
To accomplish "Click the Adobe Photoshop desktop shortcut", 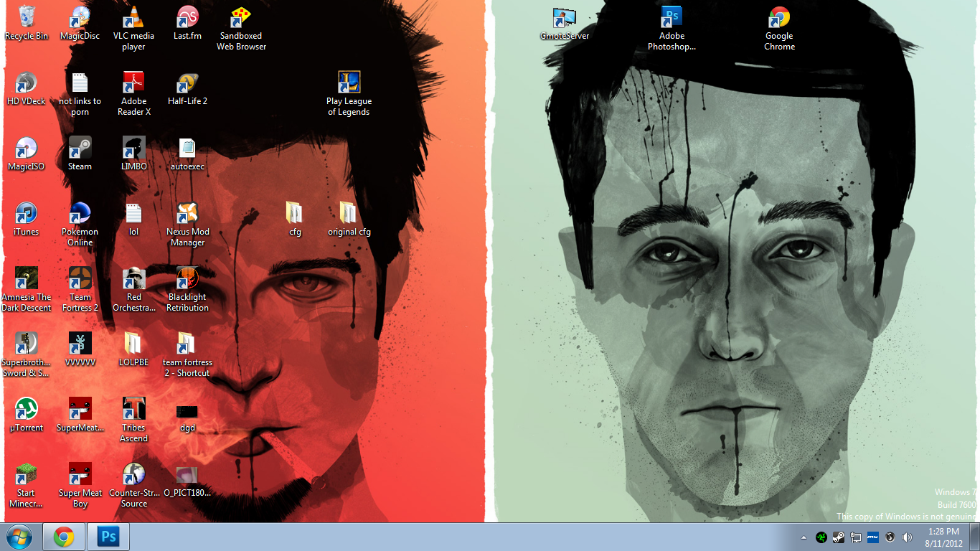I will 672,18.
